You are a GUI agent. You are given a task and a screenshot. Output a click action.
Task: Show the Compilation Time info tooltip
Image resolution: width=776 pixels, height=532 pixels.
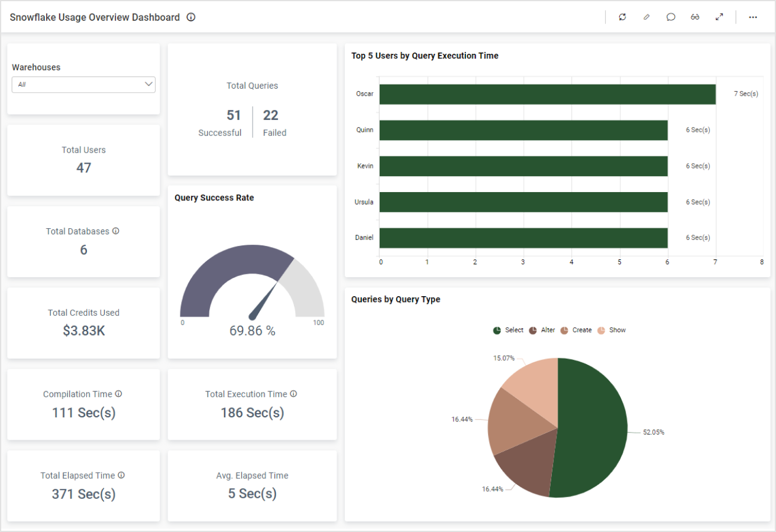click(120, 393)
